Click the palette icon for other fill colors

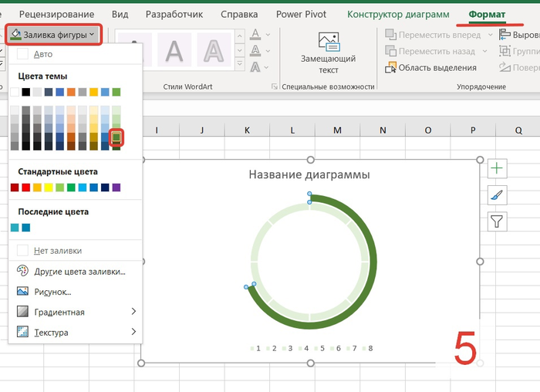[x=22, y=271]
